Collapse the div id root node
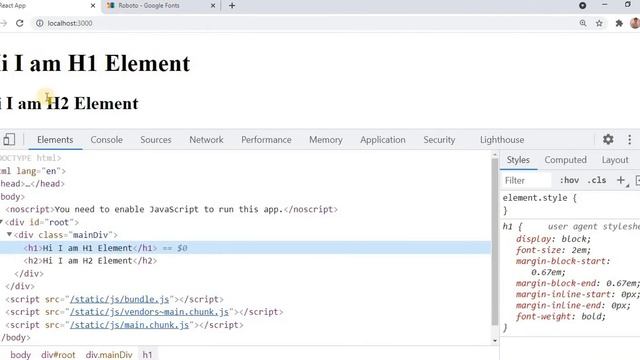640x360 pixels. coord(1,222)
